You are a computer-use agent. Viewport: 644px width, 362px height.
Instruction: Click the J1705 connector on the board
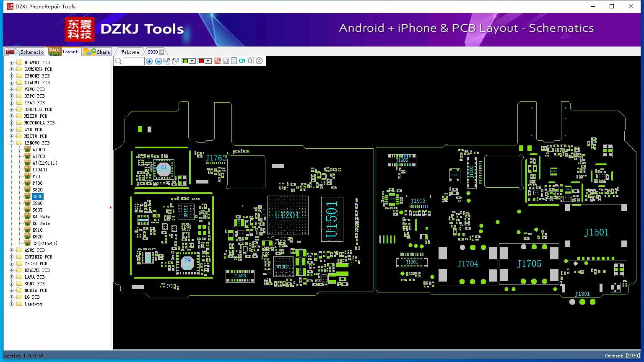[529, 264]
